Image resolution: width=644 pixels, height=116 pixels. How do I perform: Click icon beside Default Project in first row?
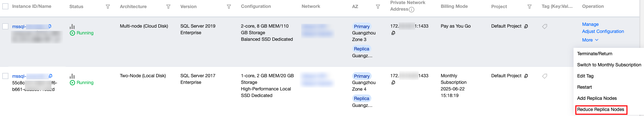pos(526,26)
